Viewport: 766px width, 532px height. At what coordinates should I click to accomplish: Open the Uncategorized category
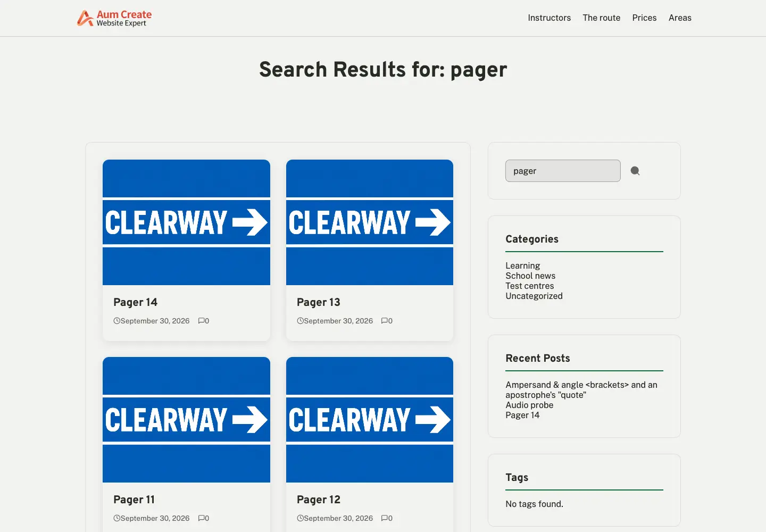pos(534,296)
